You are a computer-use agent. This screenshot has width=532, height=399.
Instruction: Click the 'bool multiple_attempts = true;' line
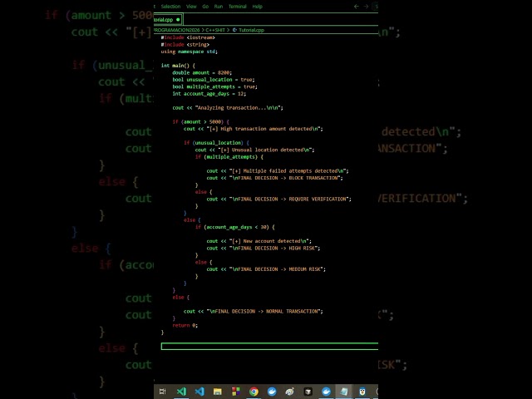click(214, 86)
